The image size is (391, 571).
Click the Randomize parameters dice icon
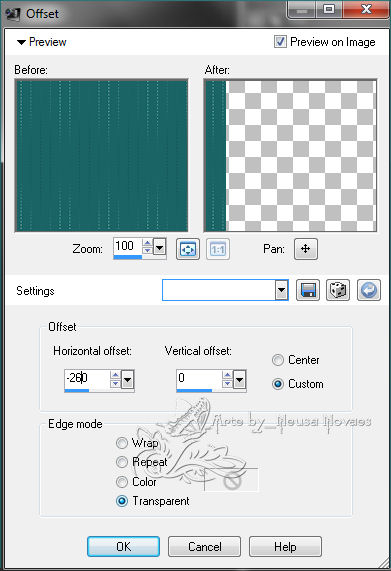pyautogui.click(x=338, y=290)
